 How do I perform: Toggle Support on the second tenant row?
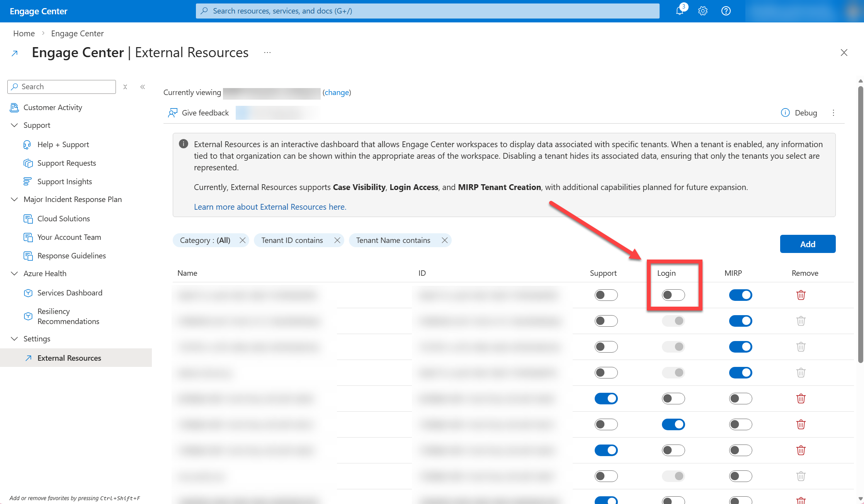click(606, 321)
